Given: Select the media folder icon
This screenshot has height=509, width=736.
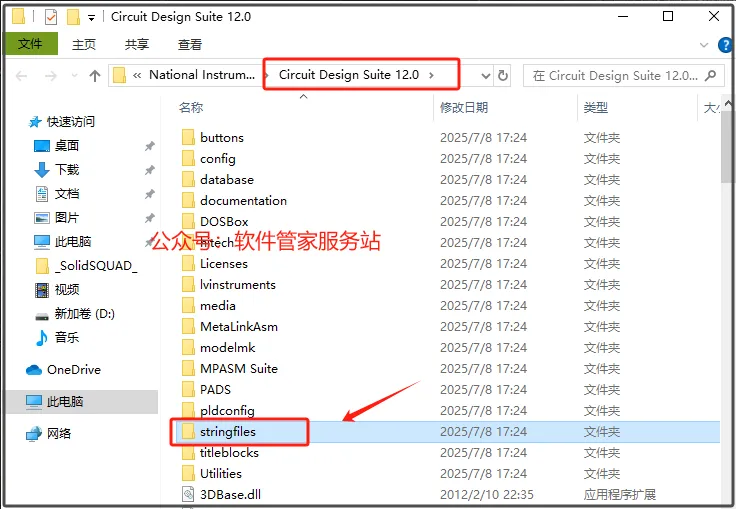Looking at the screenshot, I should click(x=188, y=306).
